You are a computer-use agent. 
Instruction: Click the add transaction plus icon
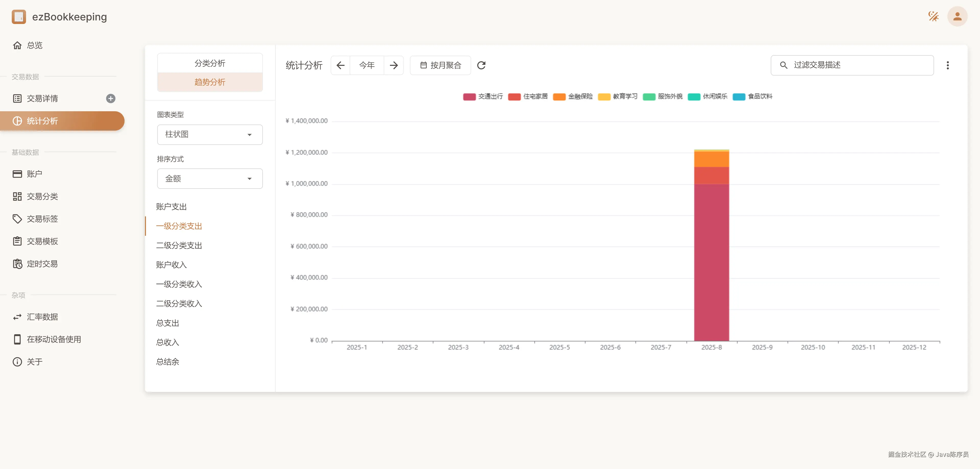[x=111, y=98]
